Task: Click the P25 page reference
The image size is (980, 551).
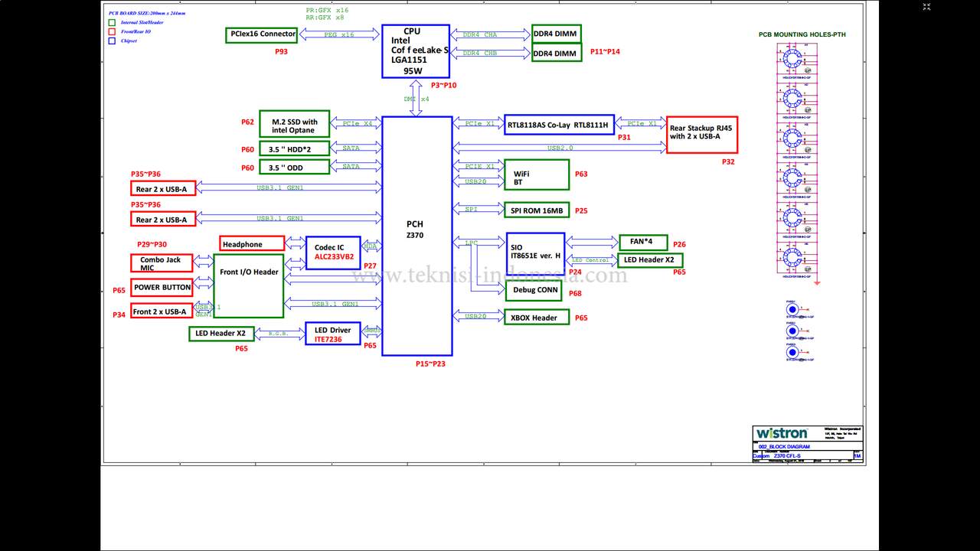Action: 581,210
